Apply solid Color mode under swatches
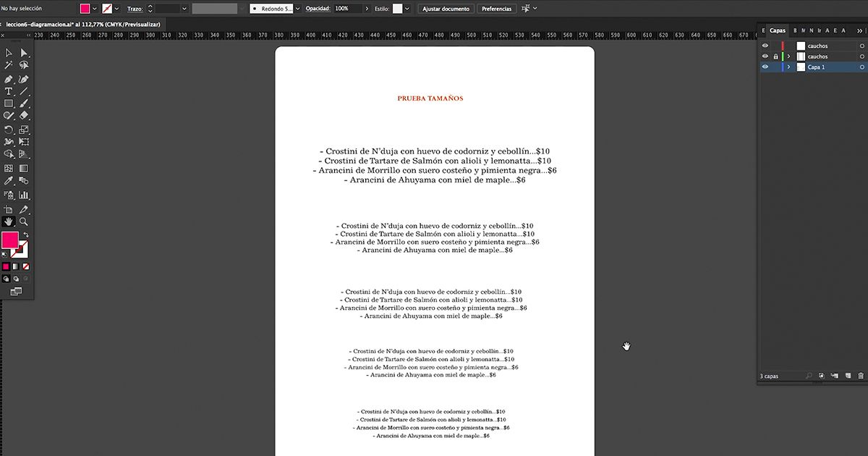868x456 pixels. (x=6, y=266)
